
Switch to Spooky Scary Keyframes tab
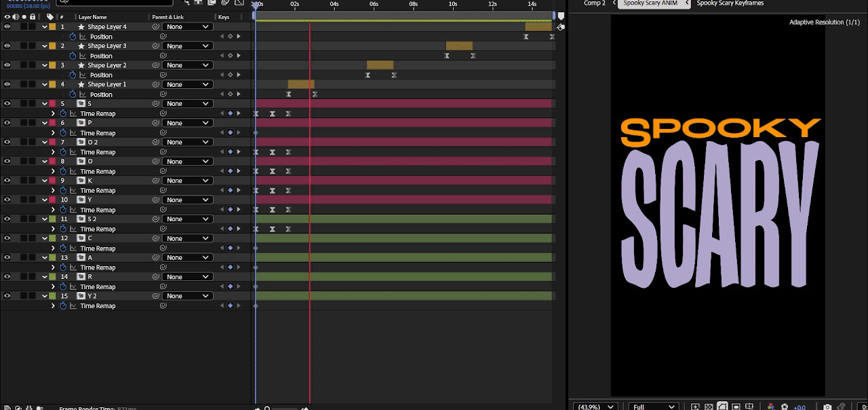point(730,3)
